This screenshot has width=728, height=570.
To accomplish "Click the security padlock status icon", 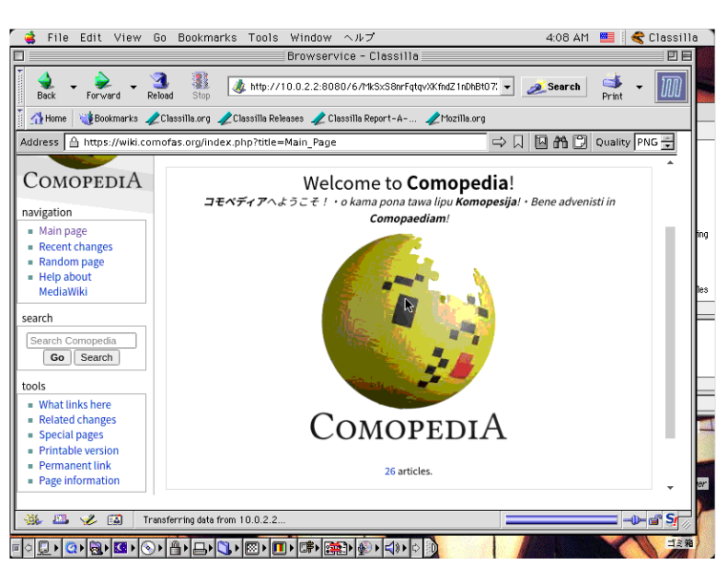I will [x=655, y=520].
